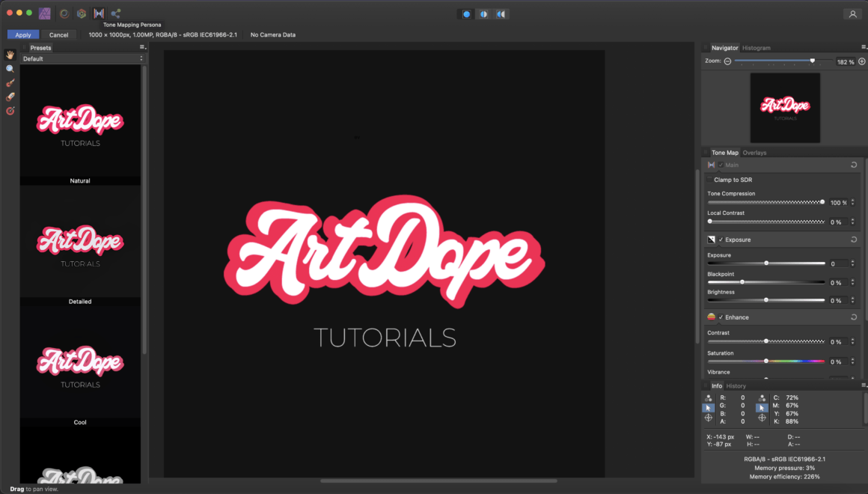
Task: Click the Saturation slider track
Action: click(766, 361)
